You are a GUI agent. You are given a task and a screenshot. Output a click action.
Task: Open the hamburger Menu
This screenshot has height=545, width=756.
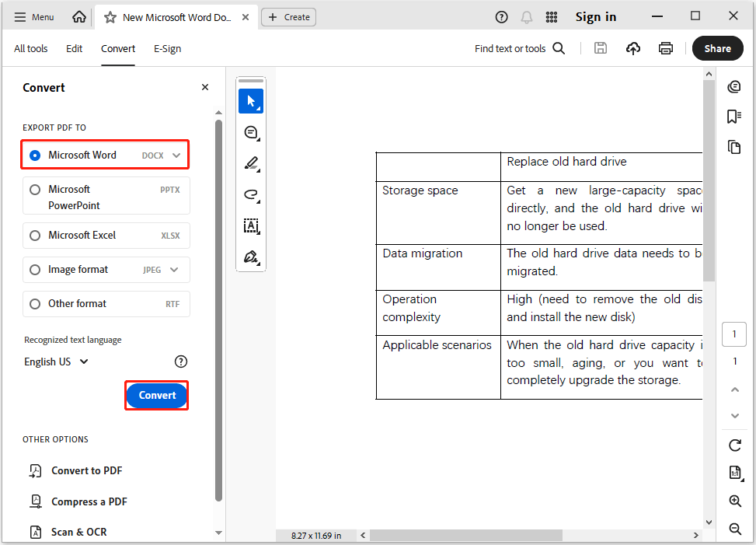point(33,16)
